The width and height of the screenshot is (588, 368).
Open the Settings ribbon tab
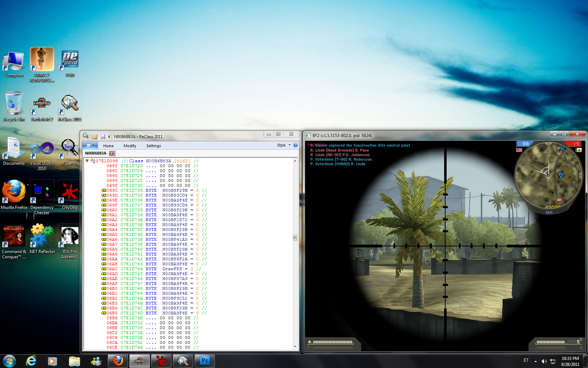(153, 146)
